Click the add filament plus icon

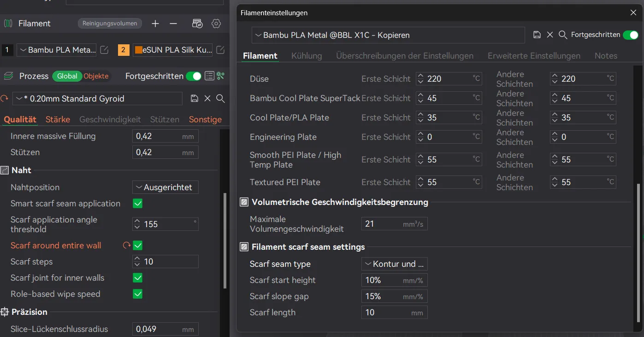click(155, 24)
